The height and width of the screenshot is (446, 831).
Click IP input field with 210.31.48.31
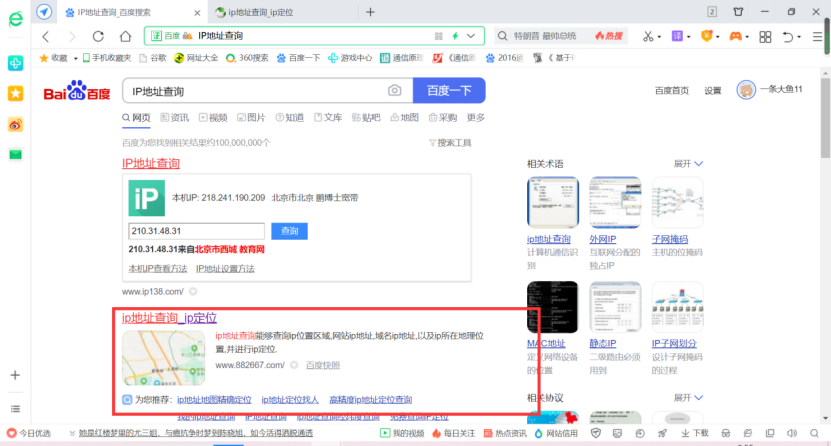pyautogui.click(x=196, y=231)
